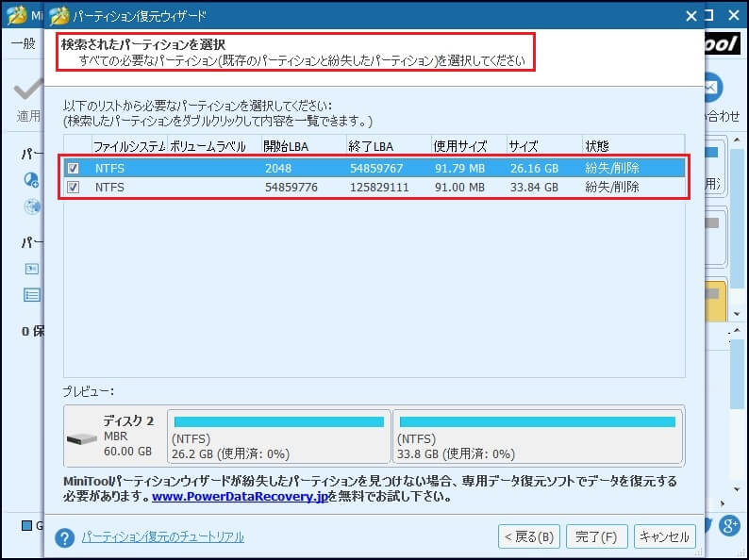
Task: Click the mail contact icon in main window
Action: pos(713,88)
